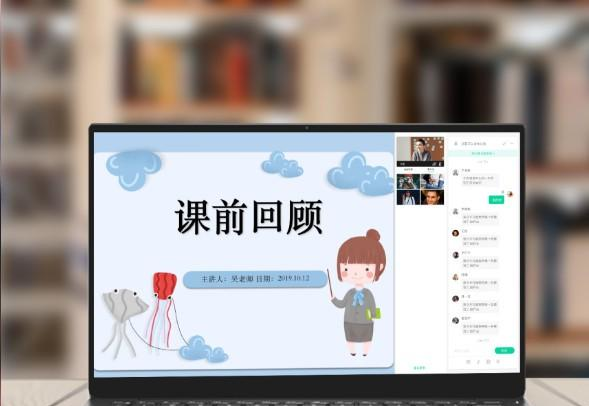The image size is (589, 406).
Task: Click the green notice banner above the chat
Action: [483, 153]
